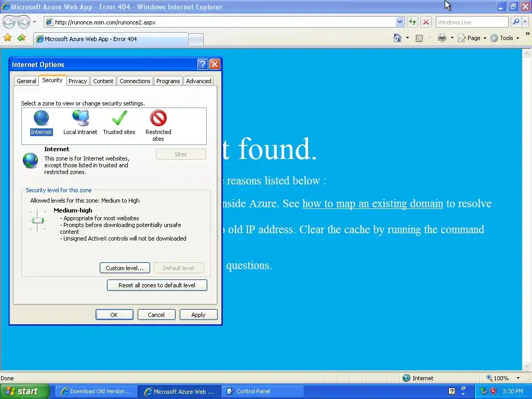
Task: Switch to the Programs tab
Action: pos(168,81)
